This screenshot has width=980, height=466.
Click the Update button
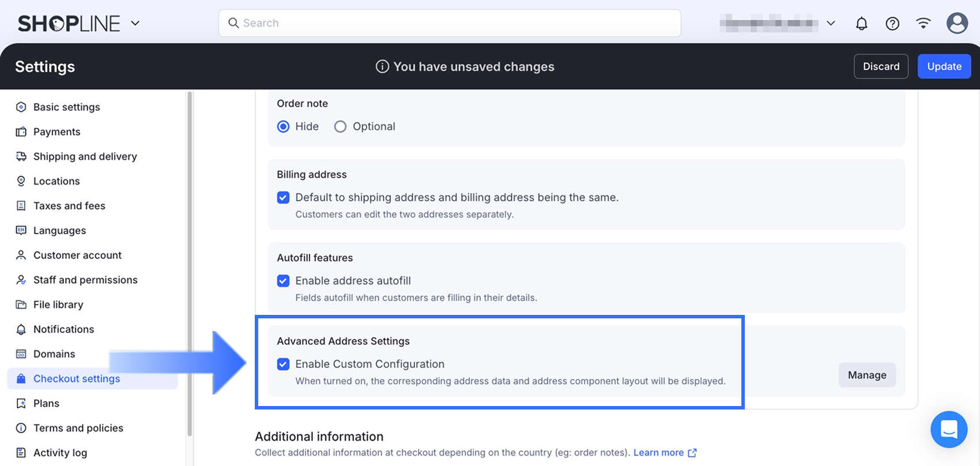tap(944, 66)
